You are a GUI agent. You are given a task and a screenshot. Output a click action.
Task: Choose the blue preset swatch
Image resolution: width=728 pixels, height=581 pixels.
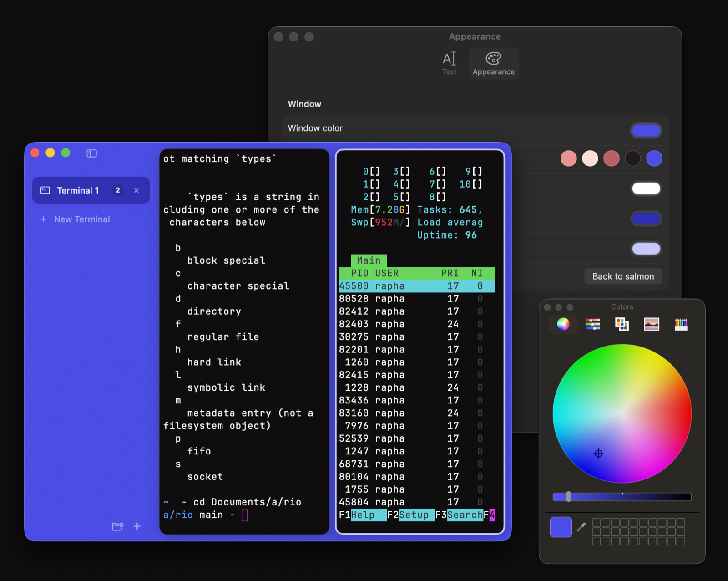[x=654, y=158]
